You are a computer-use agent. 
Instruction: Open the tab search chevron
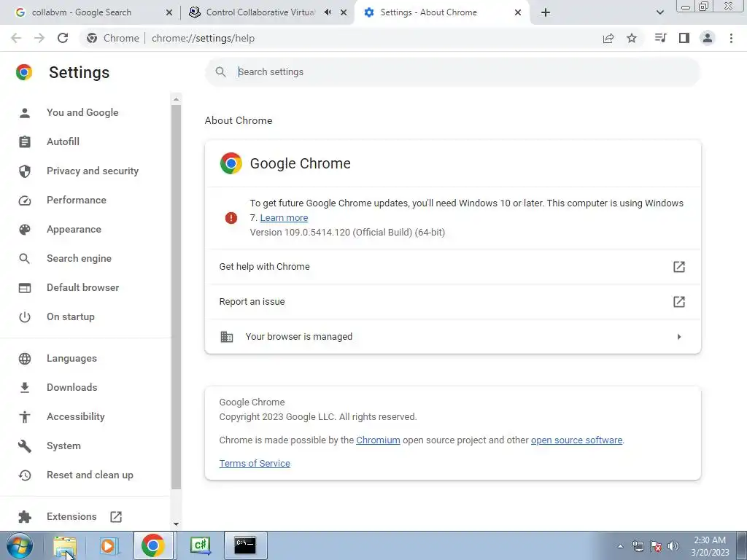coord(659,12)
